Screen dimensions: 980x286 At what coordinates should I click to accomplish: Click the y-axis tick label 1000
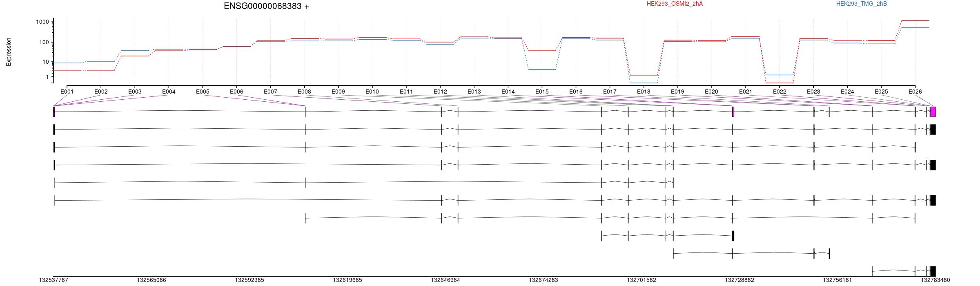tap(42, 22)
